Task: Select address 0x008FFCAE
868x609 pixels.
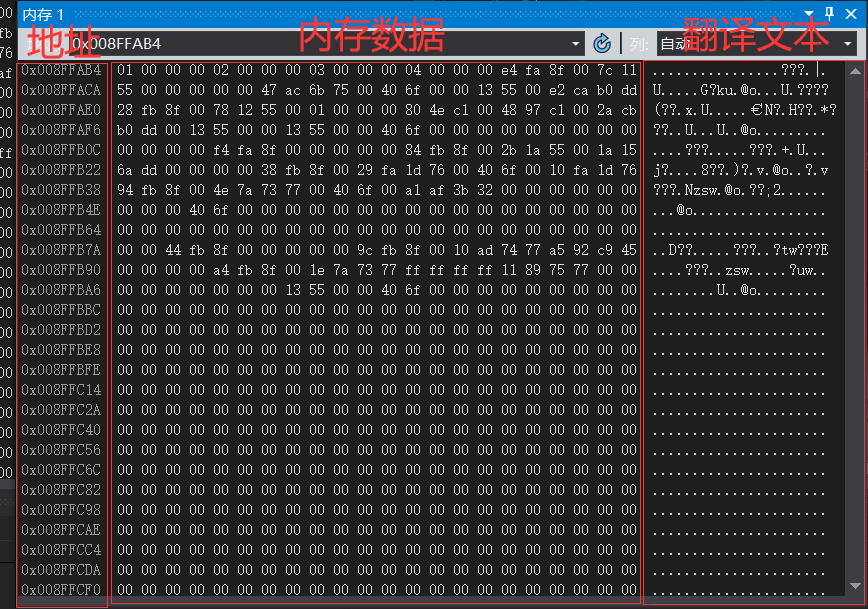Action: point(61,530)
